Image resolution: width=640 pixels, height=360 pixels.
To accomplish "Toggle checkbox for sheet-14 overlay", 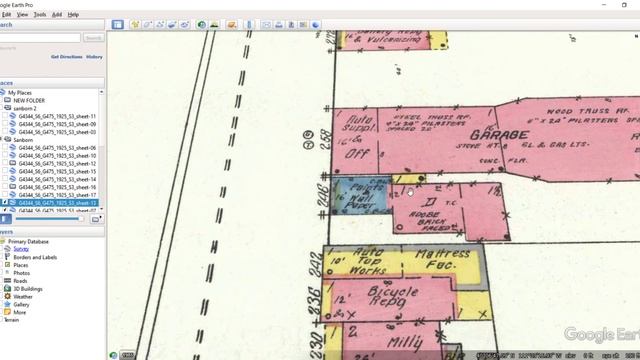I will pos(5,179).
